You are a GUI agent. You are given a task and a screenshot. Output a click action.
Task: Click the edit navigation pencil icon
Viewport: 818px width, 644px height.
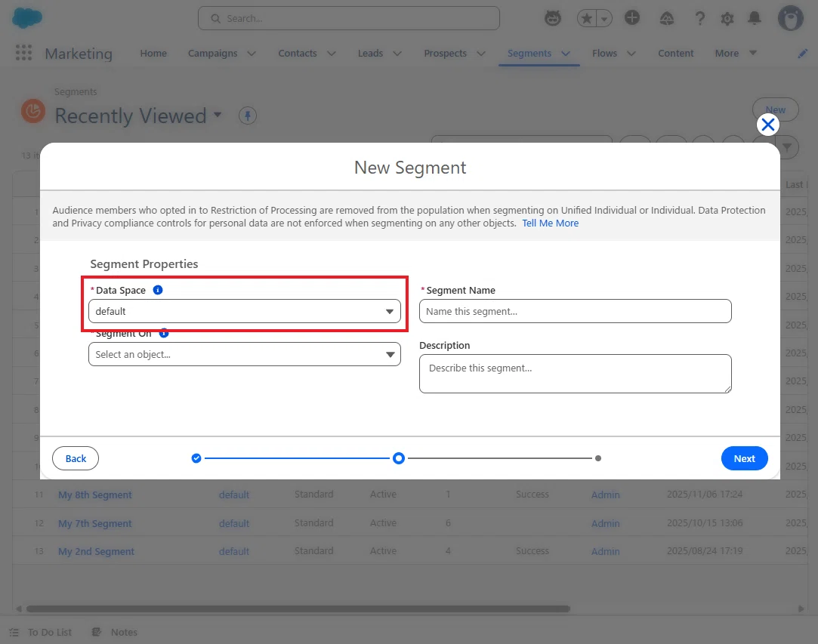point(802,53)
